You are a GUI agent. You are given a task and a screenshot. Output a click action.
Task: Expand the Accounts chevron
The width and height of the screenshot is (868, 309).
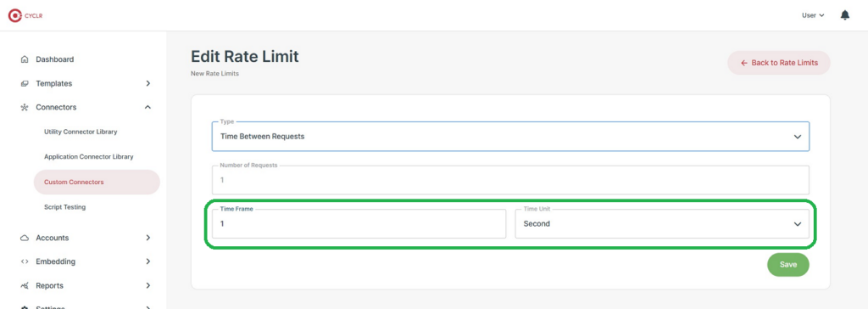pyautogui.click(x=147, y=238)
